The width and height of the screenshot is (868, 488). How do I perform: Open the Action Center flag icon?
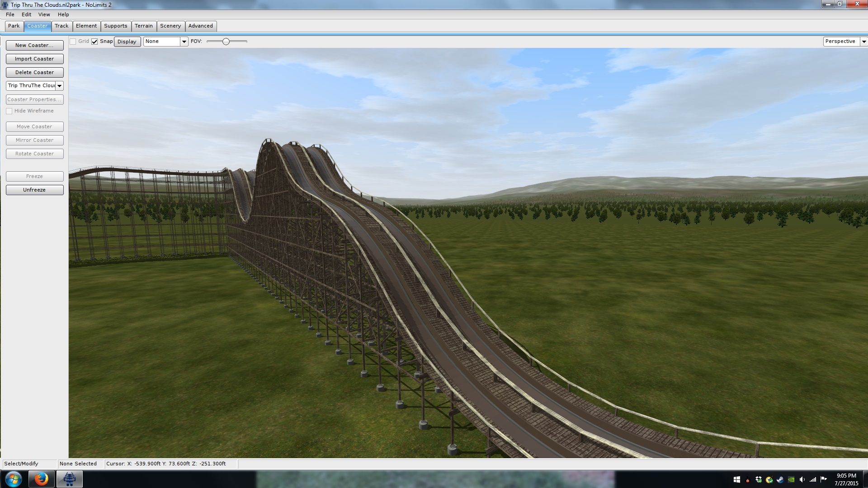pyautogui.click(x=823, y=479)
